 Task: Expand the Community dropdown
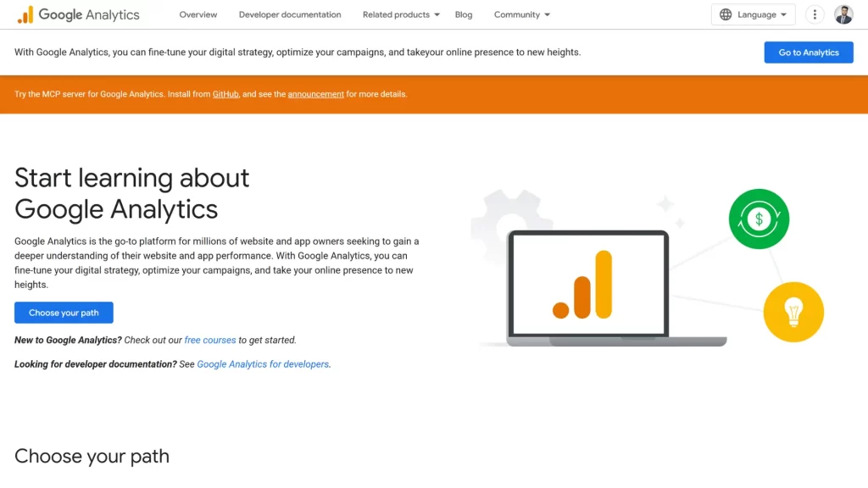point(521,14)
